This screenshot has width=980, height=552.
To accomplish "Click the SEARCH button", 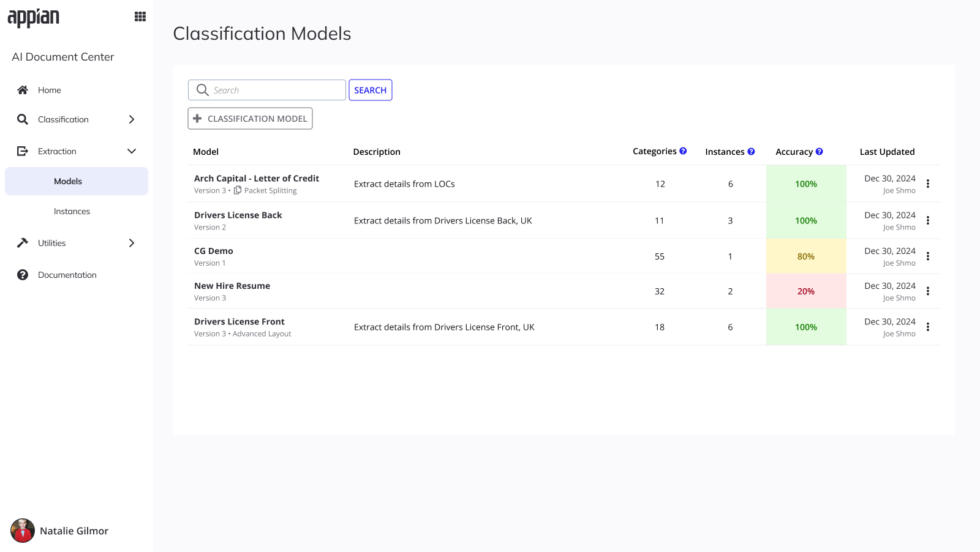I will click(370, 90).
